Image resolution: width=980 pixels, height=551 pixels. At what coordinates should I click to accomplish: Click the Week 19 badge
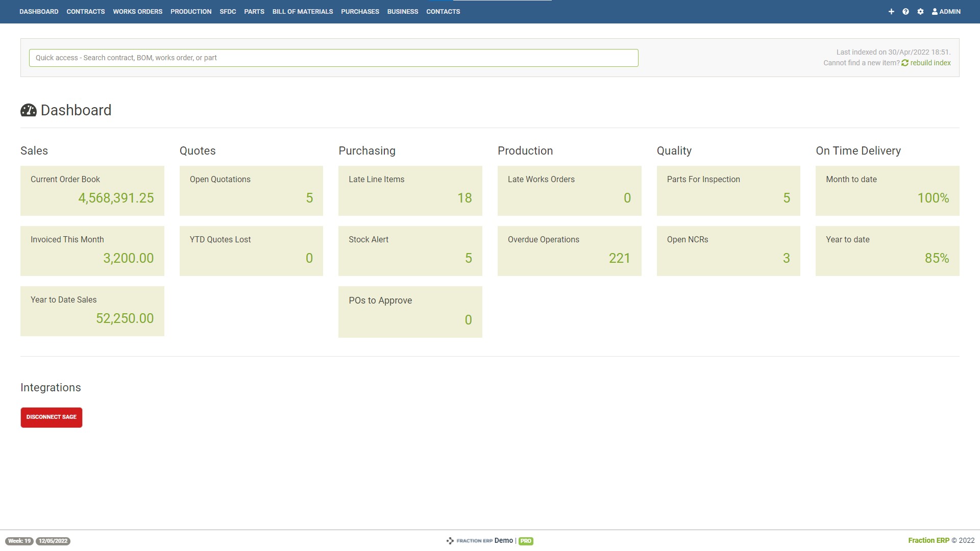19,541
